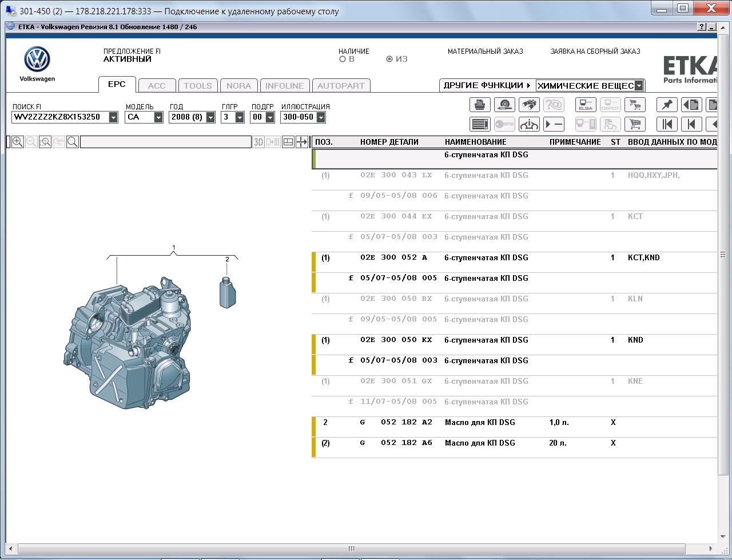Open the ГОД dropdown showing 2008 (8)
The image size is (732, 560).
coord(210,117)
